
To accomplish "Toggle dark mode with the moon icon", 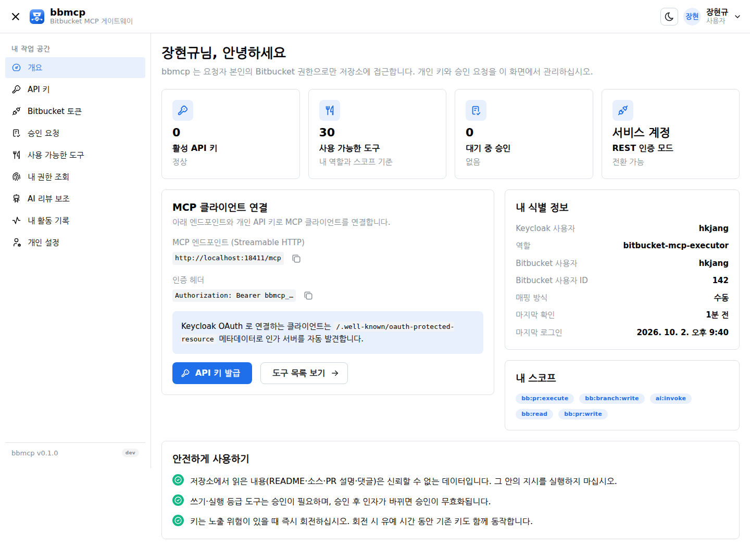I will point(669,17).
